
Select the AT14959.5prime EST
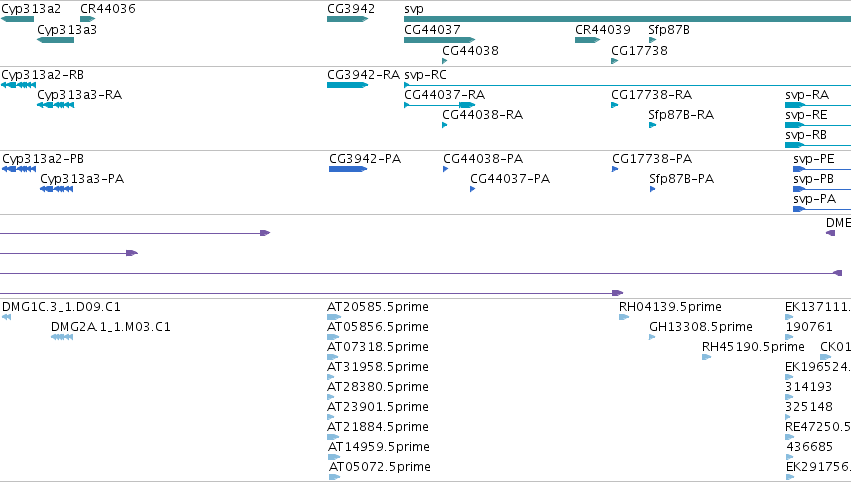pos(334,457)
